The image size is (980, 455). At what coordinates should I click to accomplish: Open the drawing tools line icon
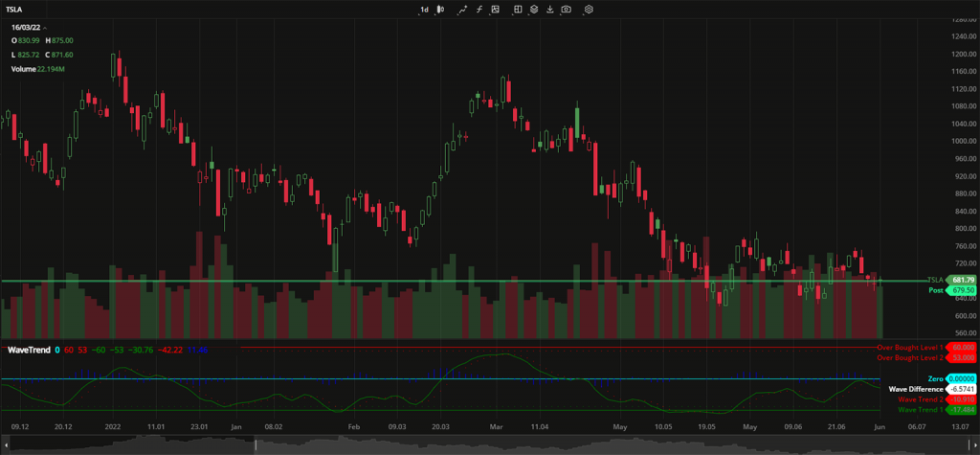[462, 10]
